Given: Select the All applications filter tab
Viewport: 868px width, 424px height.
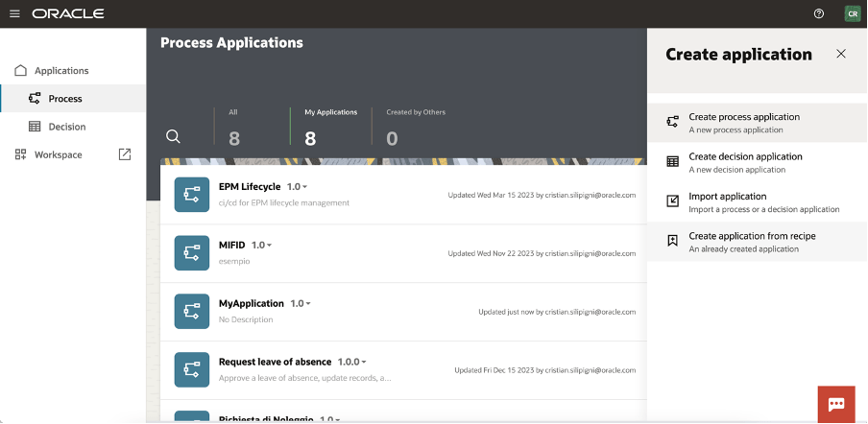Looking at the screenshot, I should click(x=233, y=127).
